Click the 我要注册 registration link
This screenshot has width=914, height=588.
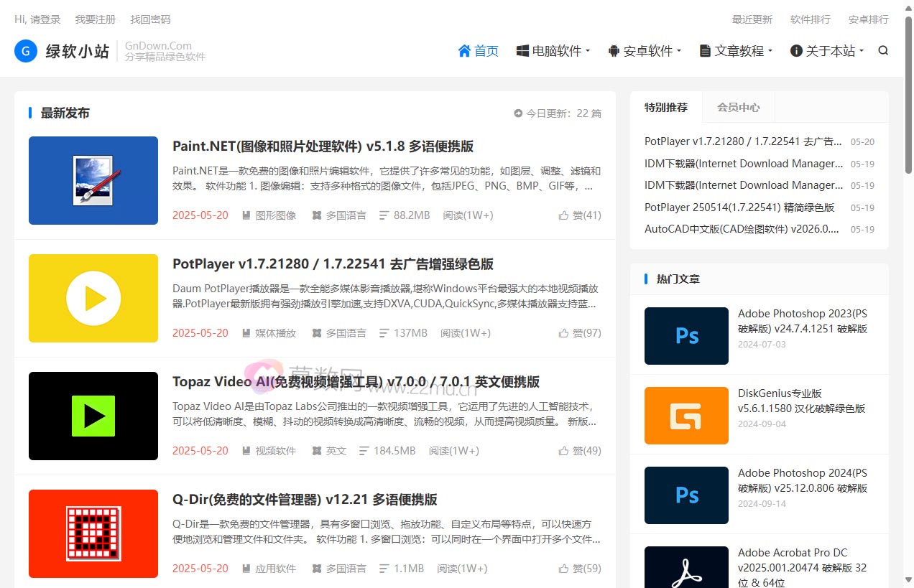95,19
